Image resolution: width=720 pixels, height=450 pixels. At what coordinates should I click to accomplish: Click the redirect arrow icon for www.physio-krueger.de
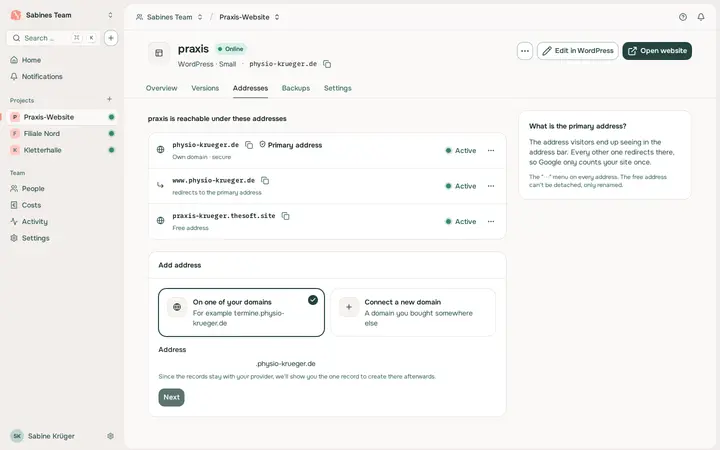click(x=160, y=186)
